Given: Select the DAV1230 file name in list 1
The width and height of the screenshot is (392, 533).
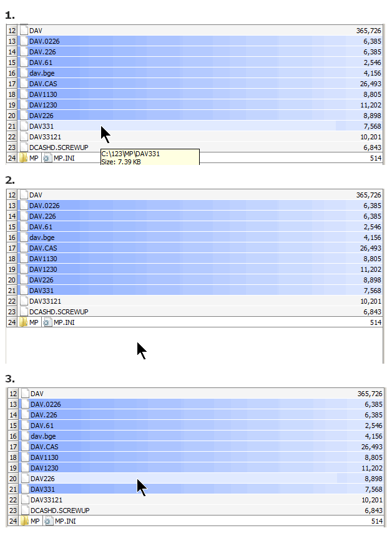Looking at the screenshot, I should point(43,105).
